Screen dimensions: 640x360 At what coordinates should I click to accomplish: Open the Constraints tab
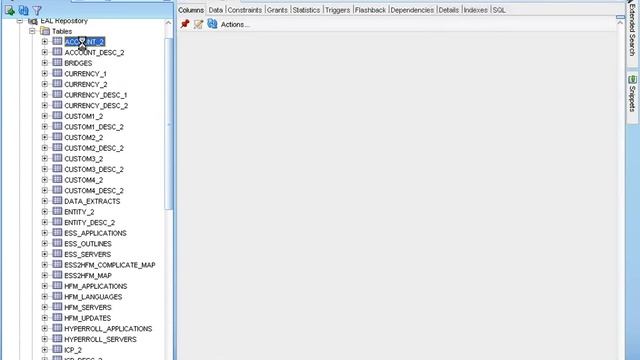(245, 10)
